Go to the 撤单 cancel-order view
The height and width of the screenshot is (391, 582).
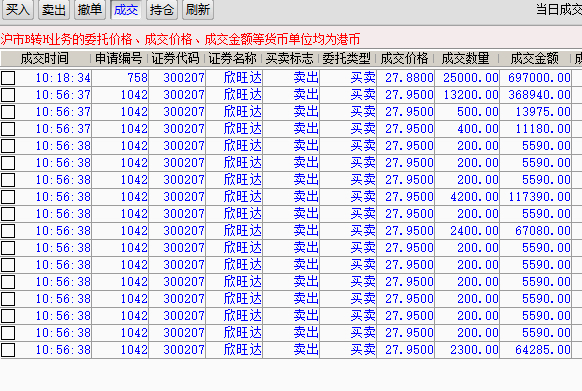click(x=89, y=9)
